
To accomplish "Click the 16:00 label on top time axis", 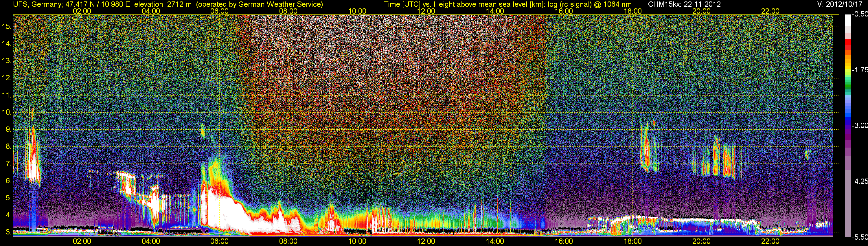I will pyautogui.click(x=564, y=11).
